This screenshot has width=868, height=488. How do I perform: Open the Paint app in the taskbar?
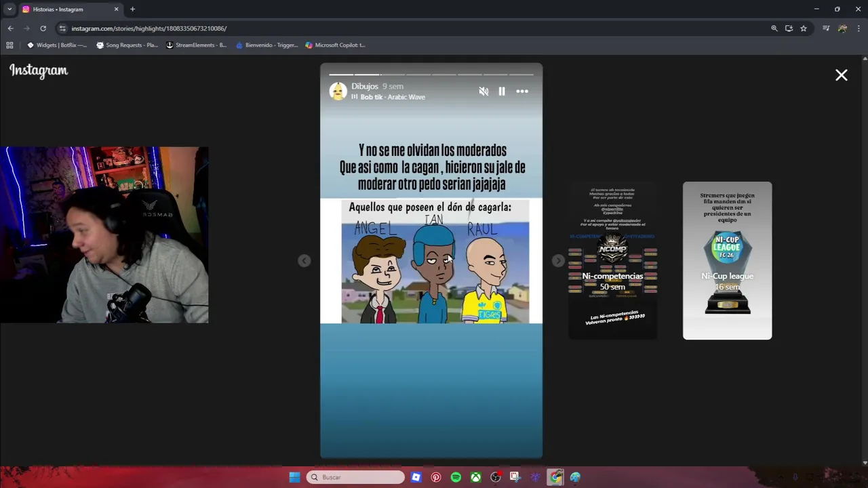tap(575, 477)
